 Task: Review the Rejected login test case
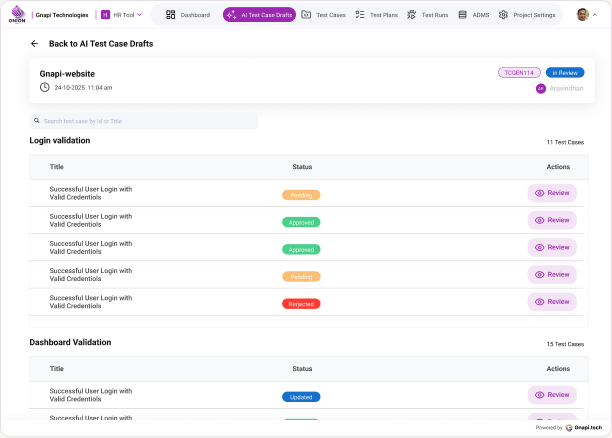pyautogui.click(x=552, y=302)
